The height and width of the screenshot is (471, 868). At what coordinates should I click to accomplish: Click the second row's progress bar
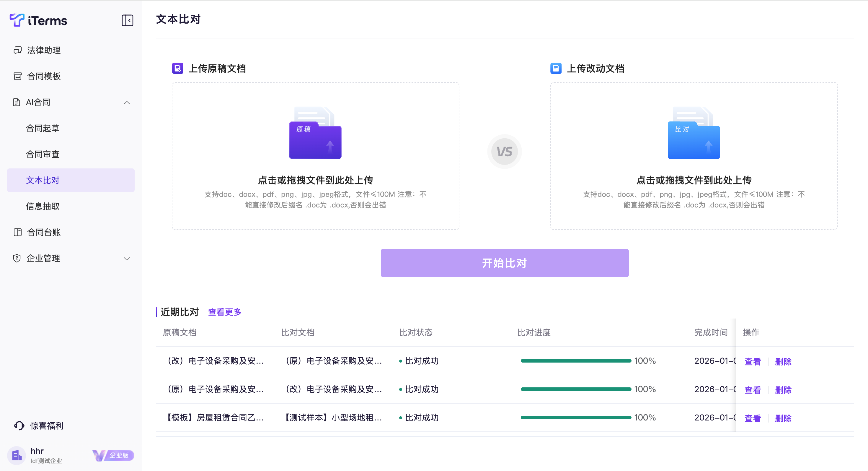point(575,389)
